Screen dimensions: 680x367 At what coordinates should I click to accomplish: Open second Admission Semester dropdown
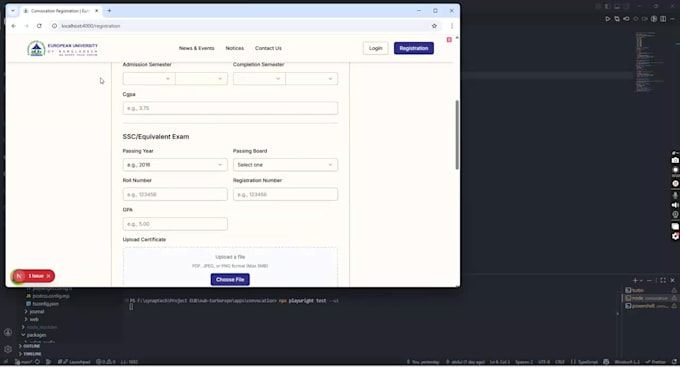(x=201, y=79)
